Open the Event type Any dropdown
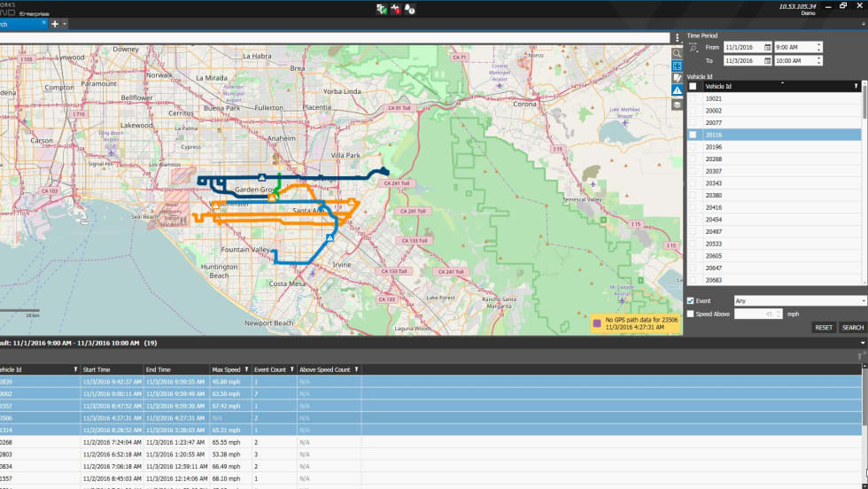868x489 pixels. tap(799, 301)
